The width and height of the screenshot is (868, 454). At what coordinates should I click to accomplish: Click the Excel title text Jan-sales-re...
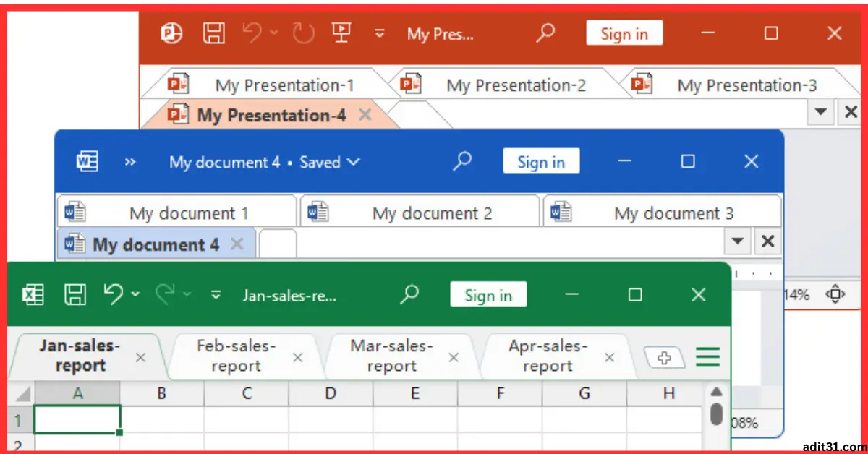tap(289, 295)
